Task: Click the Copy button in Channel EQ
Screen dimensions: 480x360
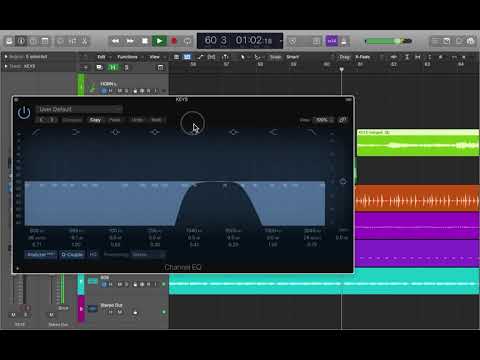Action: (x=95, y=120)
